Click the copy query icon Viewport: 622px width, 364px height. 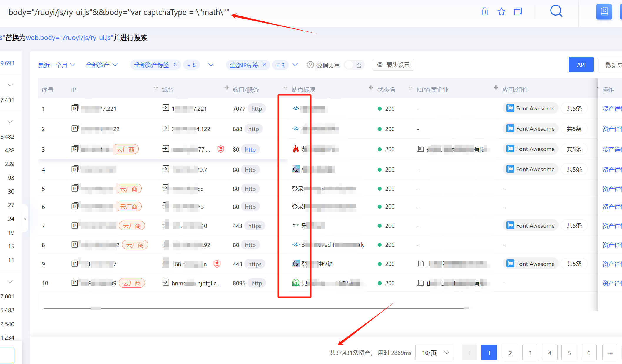point(518,12)
